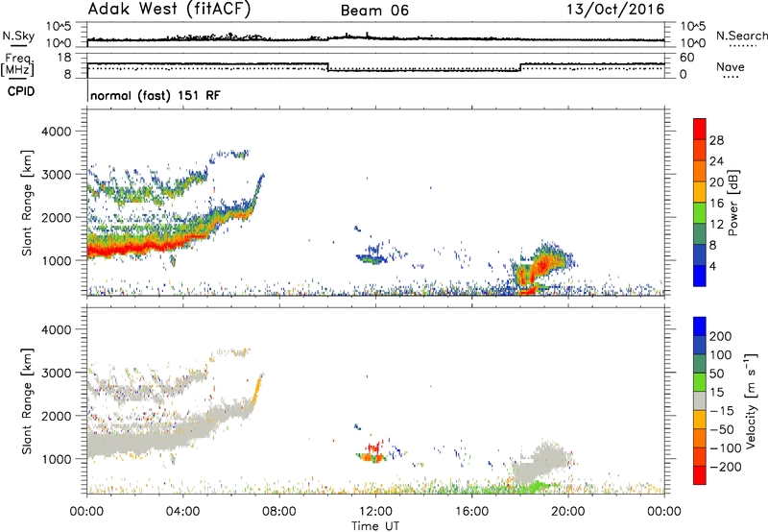Screen dimensions: 768x532
Task: Click the '08:00' time tick label
Action: [x=279, y=512]
